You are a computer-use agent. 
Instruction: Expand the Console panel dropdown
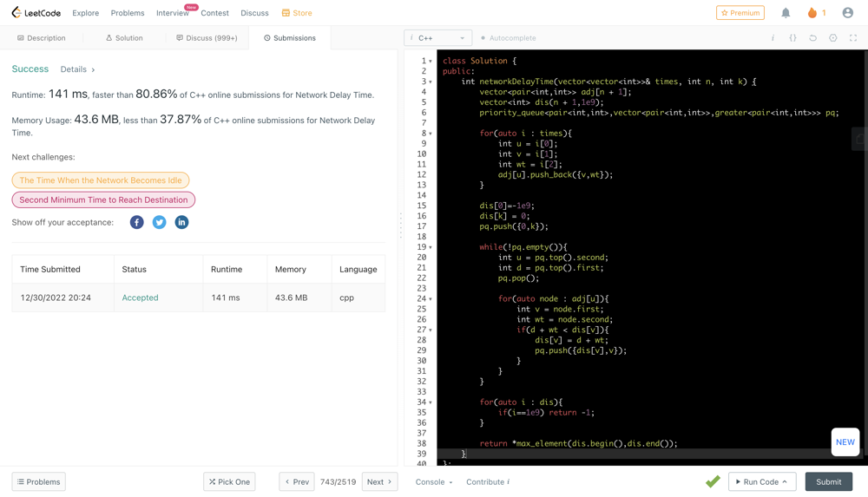click(434, 482)
